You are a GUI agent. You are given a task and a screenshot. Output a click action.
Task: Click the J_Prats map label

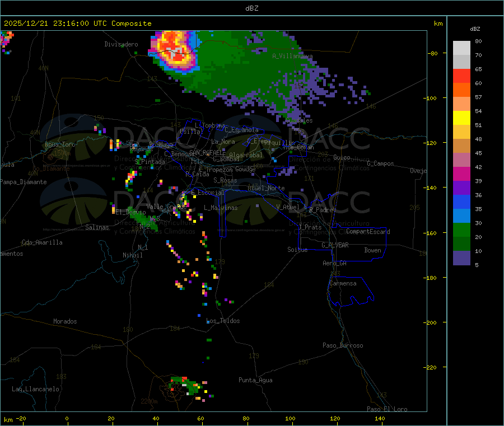click(310, 227)
